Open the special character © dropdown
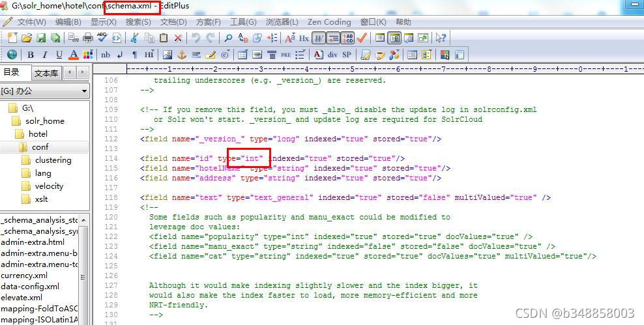 coord(225,54)
